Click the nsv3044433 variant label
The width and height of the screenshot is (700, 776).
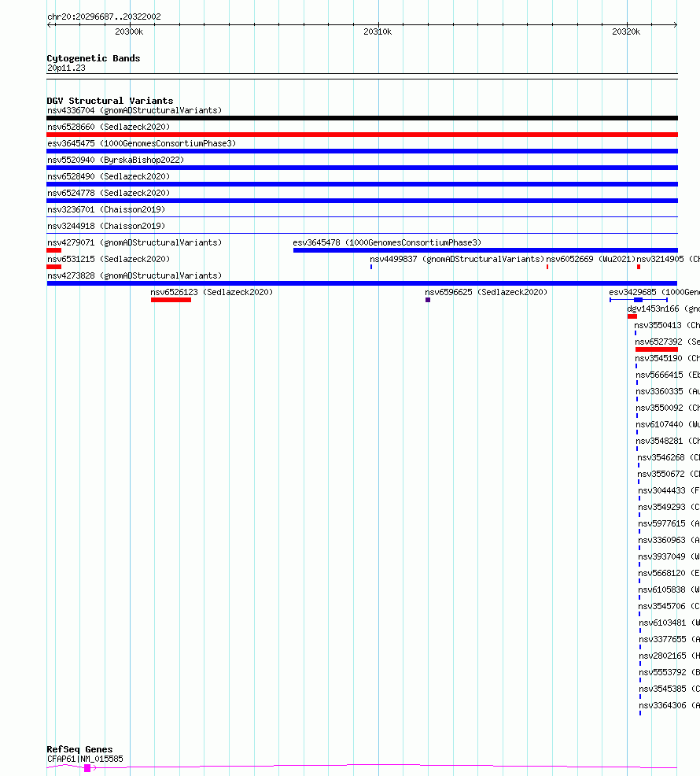tap(669, 490)
